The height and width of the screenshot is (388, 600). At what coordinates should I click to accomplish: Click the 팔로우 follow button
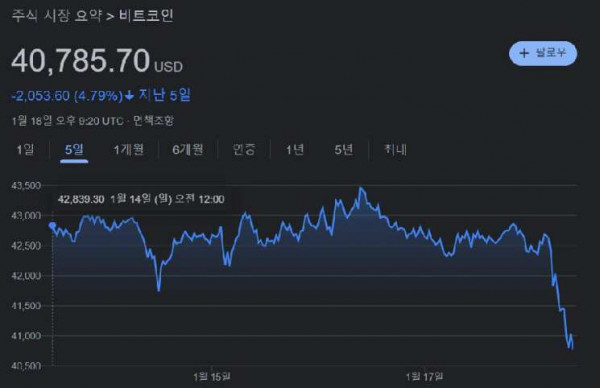[x=543, y=54]
